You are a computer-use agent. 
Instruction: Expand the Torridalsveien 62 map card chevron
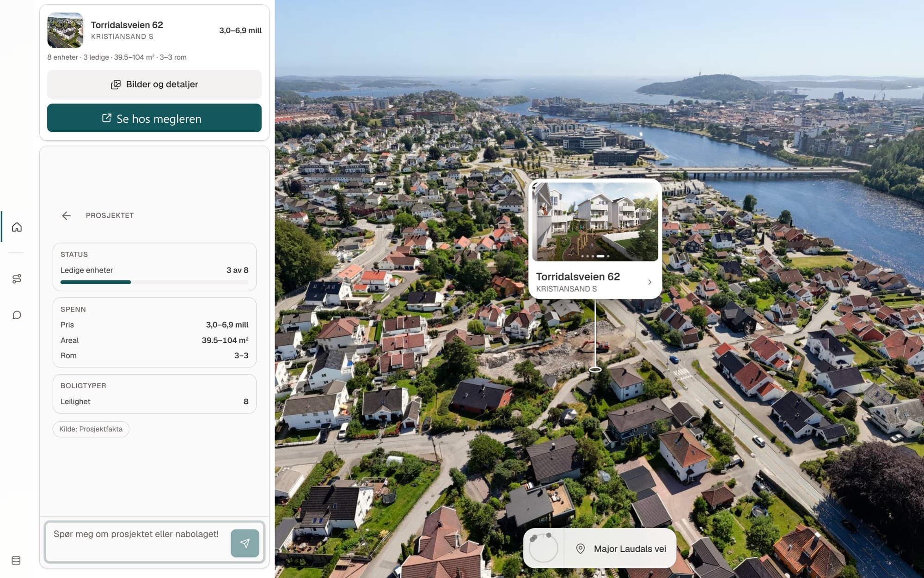tap(649, 282)
